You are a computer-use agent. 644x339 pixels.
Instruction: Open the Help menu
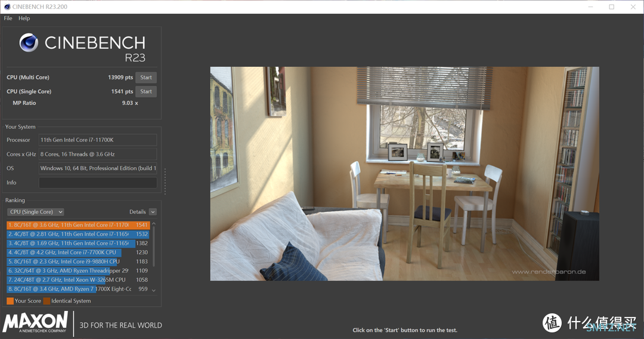click(24, 18)
